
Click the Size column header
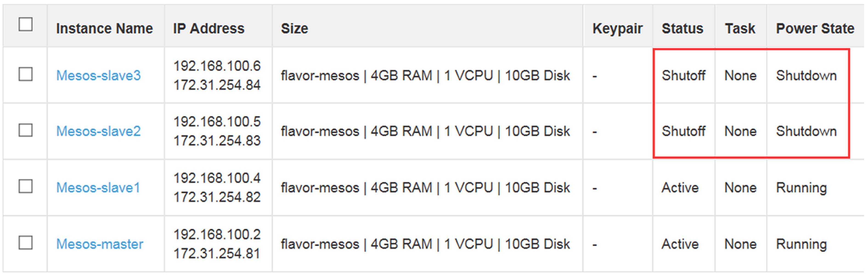point(294,29)
